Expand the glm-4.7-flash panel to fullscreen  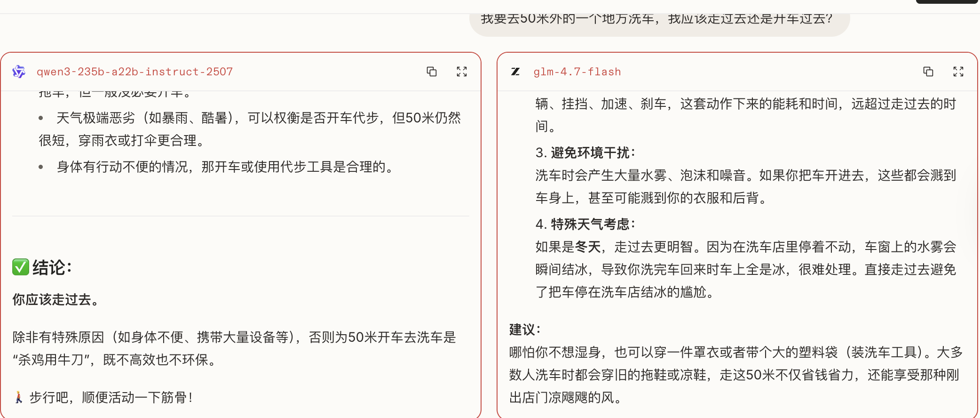pos(958,72)
